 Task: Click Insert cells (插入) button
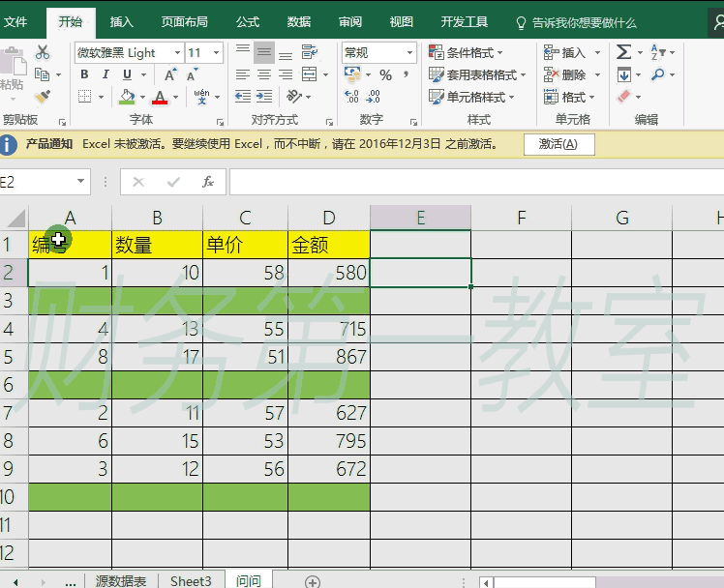[x=565, y=52]
